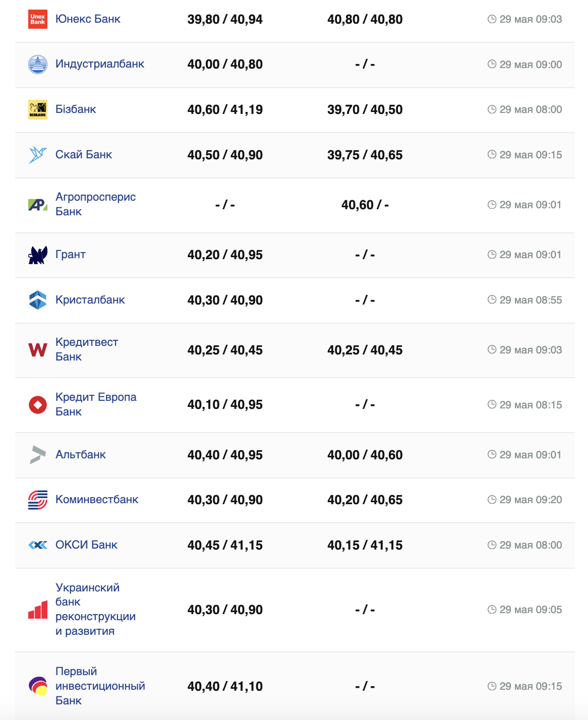The image size is (588, 720).
Task: Click the Кредит Европа Банк red logo
Action: pos(38,404)
